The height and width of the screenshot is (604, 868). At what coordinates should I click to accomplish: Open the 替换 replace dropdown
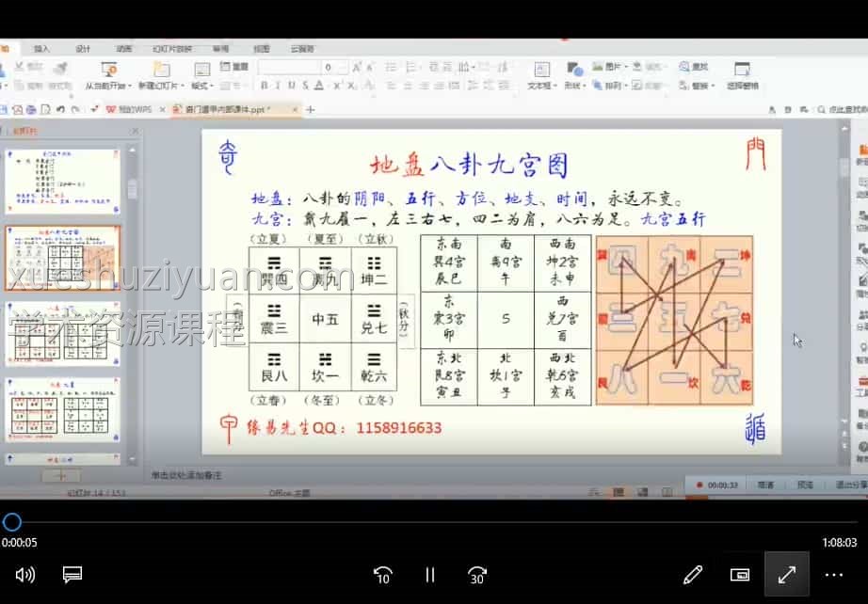[699, 84]
